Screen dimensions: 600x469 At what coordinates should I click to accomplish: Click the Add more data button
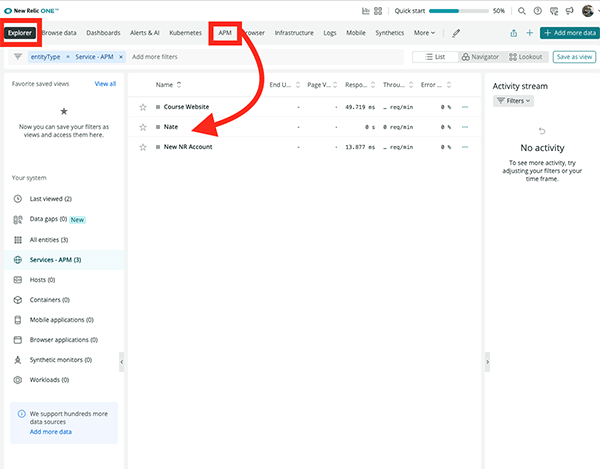(570, 33)
